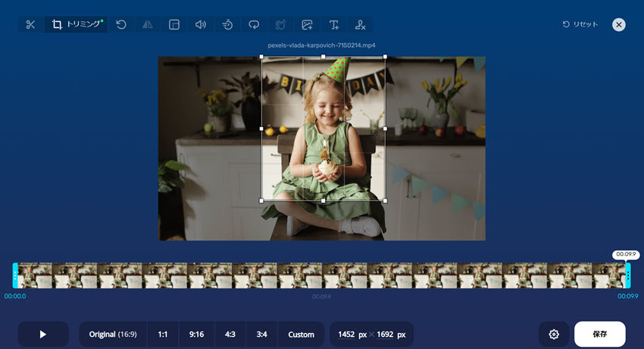
Task: Click the flip mirror icon
Action: (x=148, y=25)
